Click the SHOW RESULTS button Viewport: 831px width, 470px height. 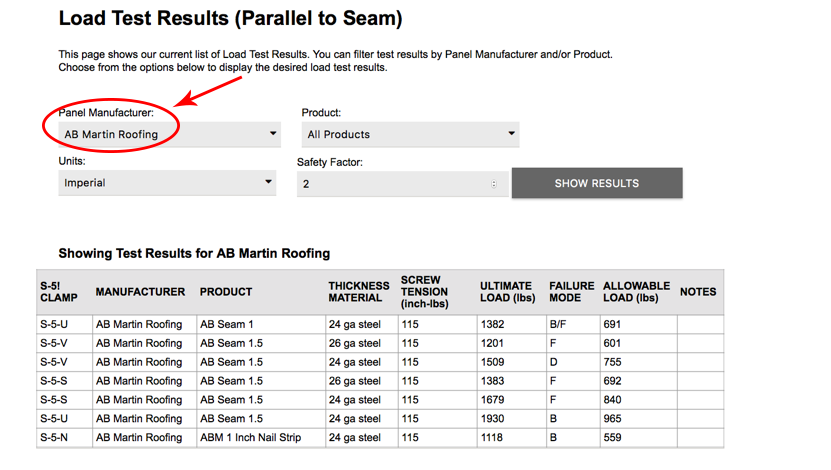(597, 183)
